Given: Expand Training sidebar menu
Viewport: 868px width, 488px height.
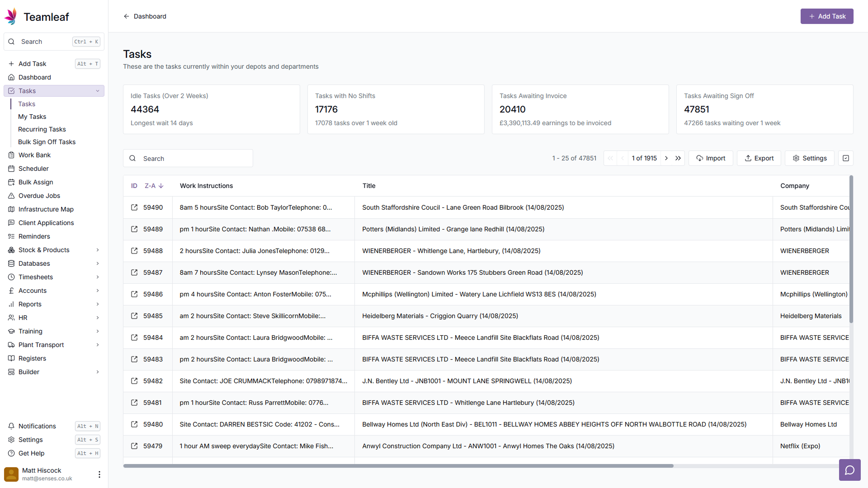Looking at the screenshot, I should (x=98, y=331).
